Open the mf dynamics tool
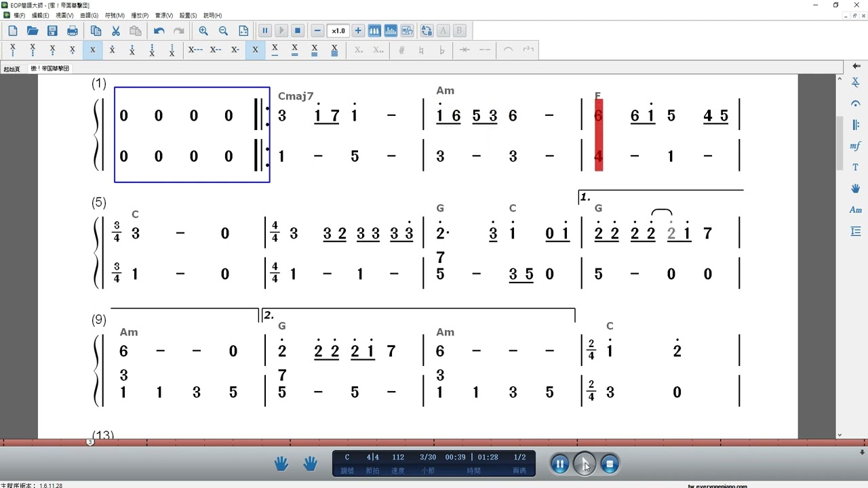 pyautogui.click(x=856, y=146)
